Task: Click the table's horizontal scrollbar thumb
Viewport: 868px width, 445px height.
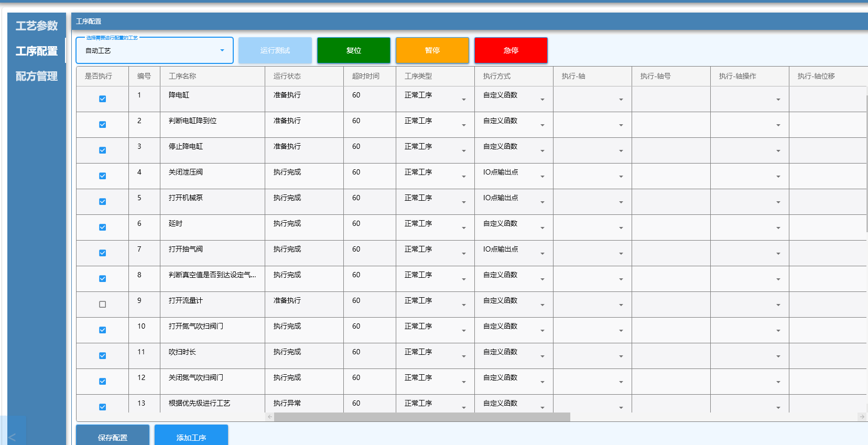Action: pos(422,417)
